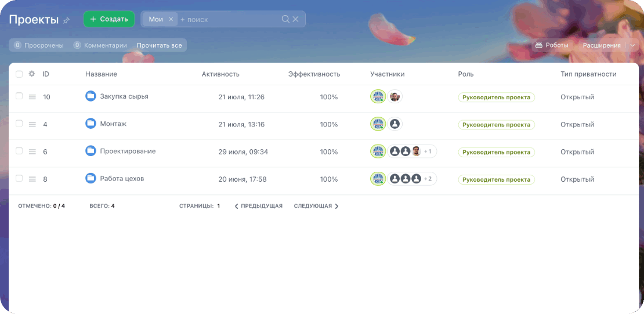644x314 pixels.
Task: Go to previous page Предыдущая
Action: tap(258, 206)
